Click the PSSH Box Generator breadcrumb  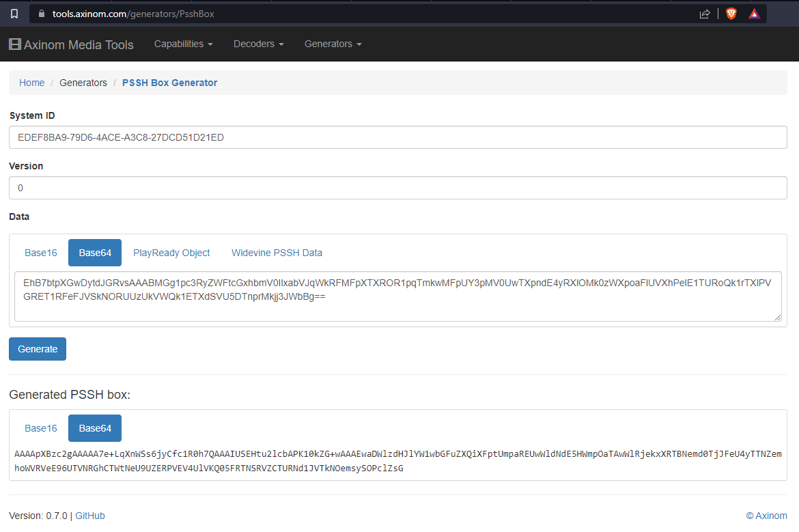point(169,83)
